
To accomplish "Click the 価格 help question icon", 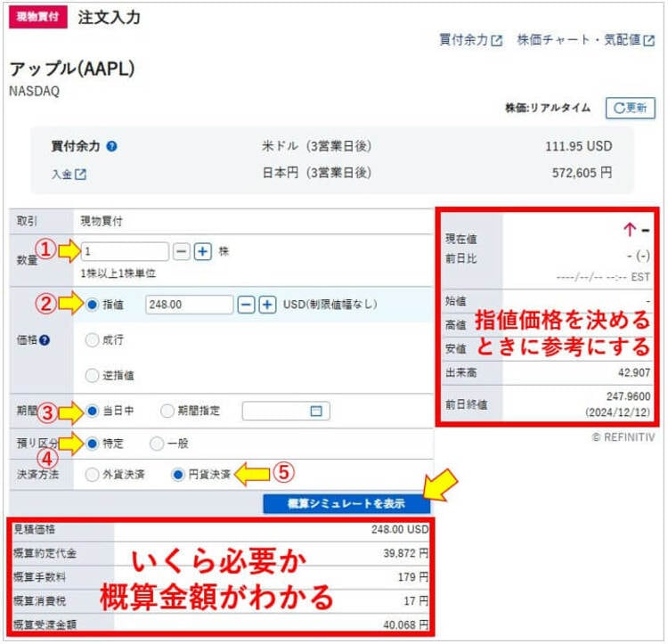I will point(45,339).
